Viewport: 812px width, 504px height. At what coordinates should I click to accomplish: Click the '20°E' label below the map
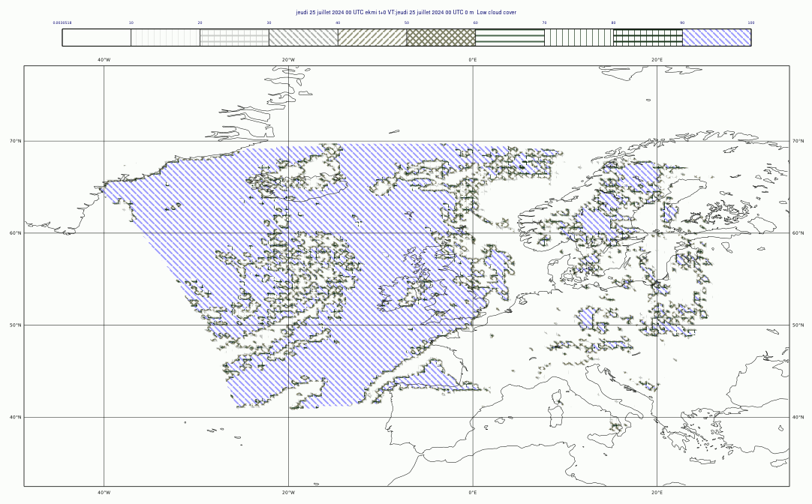(x=657, y=492)
